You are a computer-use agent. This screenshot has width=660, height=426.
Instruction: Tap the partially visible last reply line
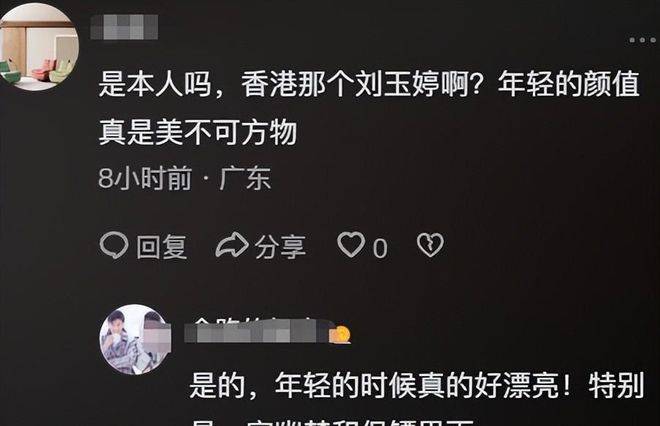(x=335, y=421)
